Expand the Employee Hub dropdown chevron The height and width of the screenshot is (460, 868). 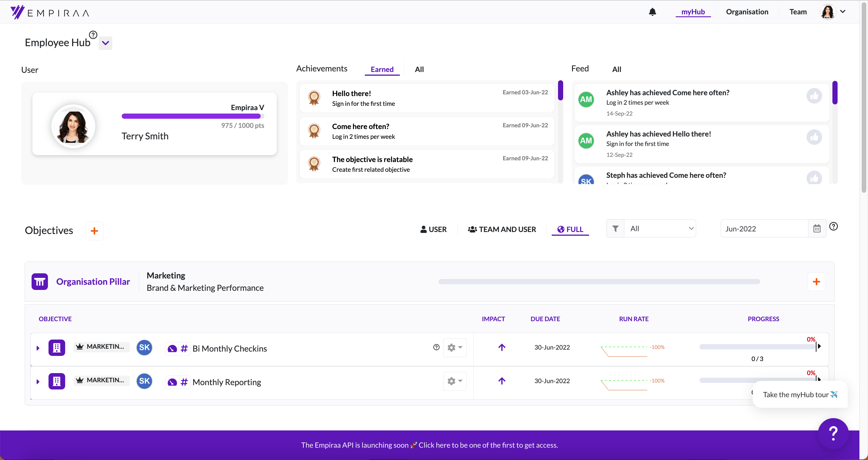pos(105,43)
